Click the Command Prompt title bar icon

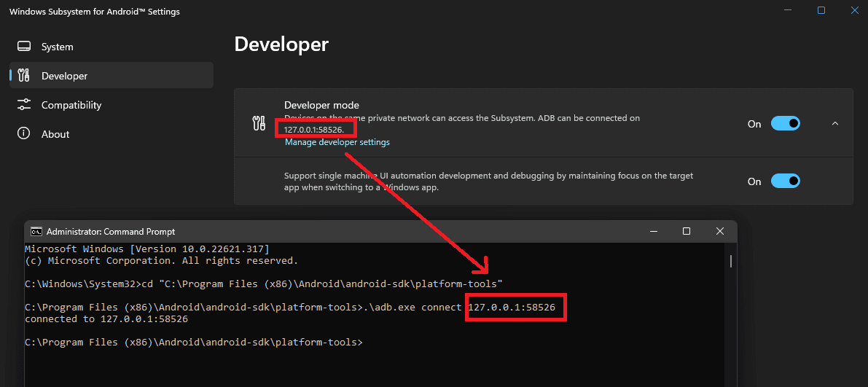click(x=36, y=232)
